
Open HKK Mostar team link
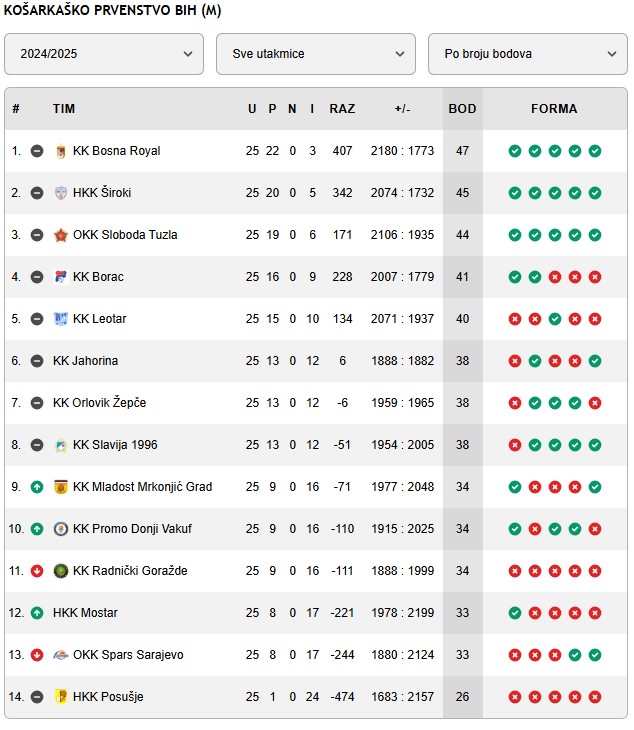tap(85, 613)
